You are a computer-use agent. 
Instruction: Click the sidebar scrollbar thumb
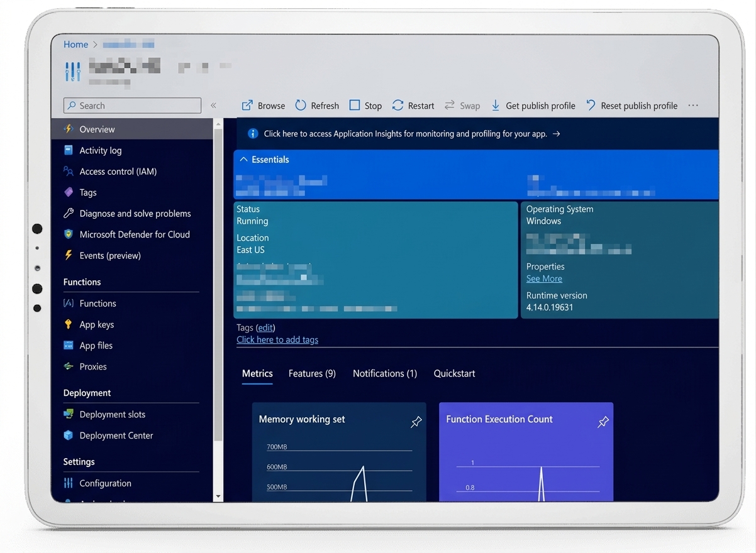(x=218, y=285)
